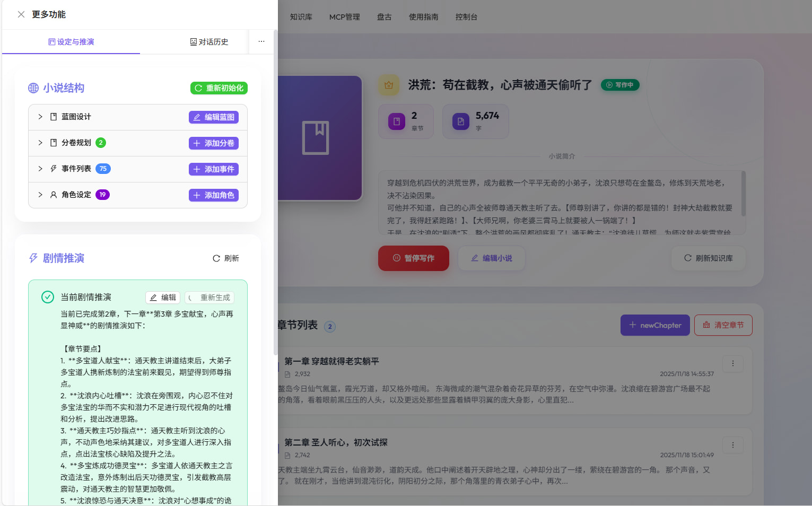Click the drawer's vertical scrollbar
Screen dimensions: 812x506
click(x=275, y=191)
